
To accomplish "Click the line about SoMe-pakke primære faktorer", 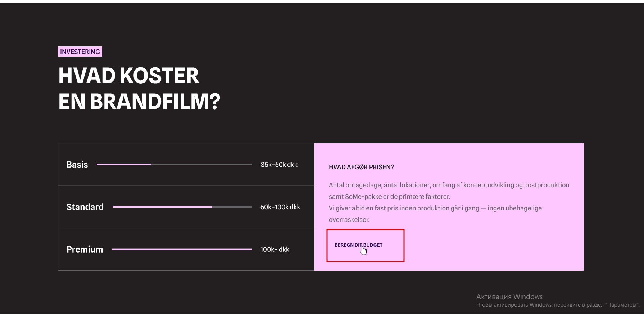I will tap(389, 197).
